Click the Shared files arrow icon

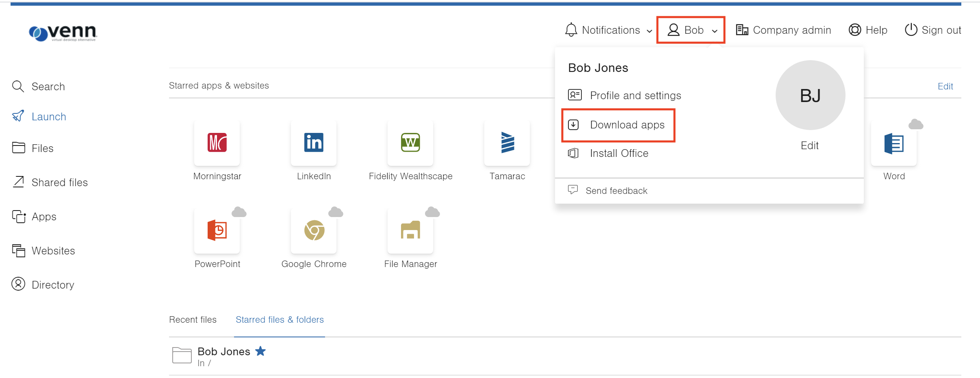click(18, 182)
